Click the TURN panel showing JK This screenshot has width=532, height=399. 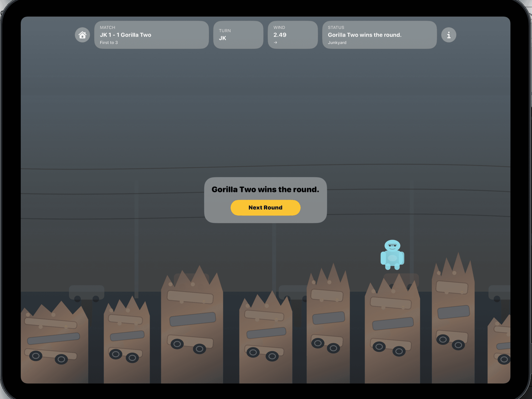238,35
